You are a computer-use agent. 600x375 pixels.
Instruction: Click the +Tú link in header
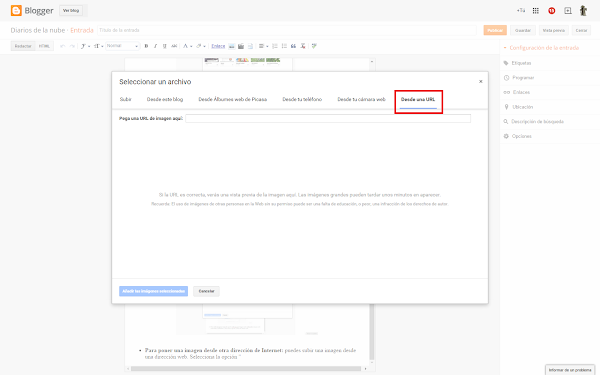pos(521,11)
